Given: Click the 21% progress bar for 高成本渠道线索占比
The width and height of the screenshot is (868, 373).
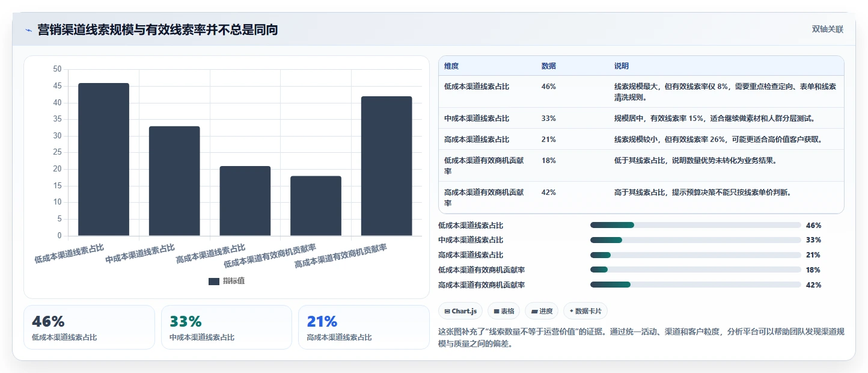Looking at the screenshot, I should pos(695,255).
